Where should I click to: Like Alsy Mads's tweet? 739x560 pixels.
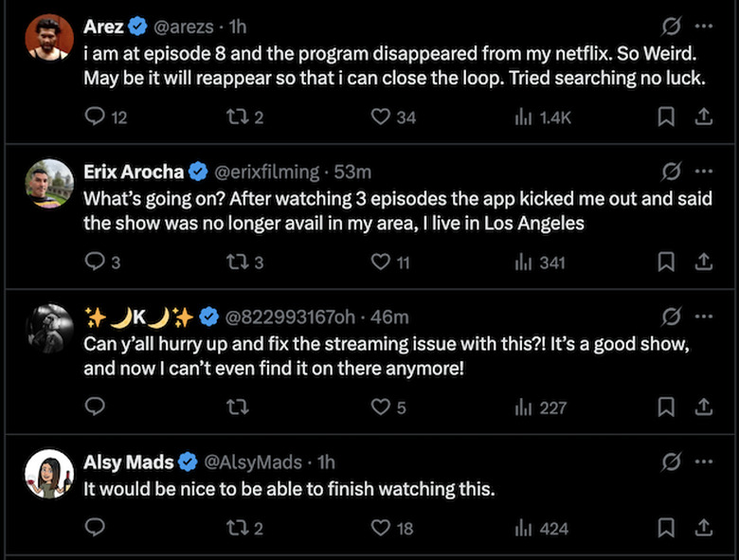(381, 528)
